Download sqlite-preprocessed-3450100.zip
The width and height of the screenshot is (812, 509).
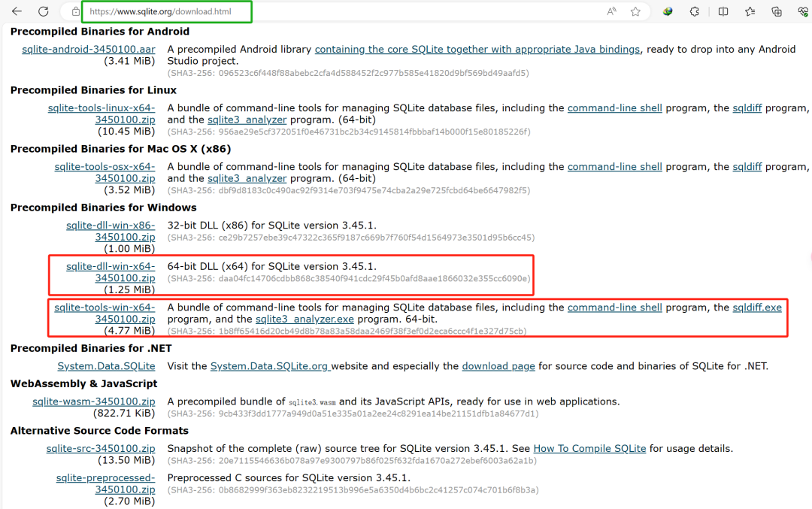[106, 483]
